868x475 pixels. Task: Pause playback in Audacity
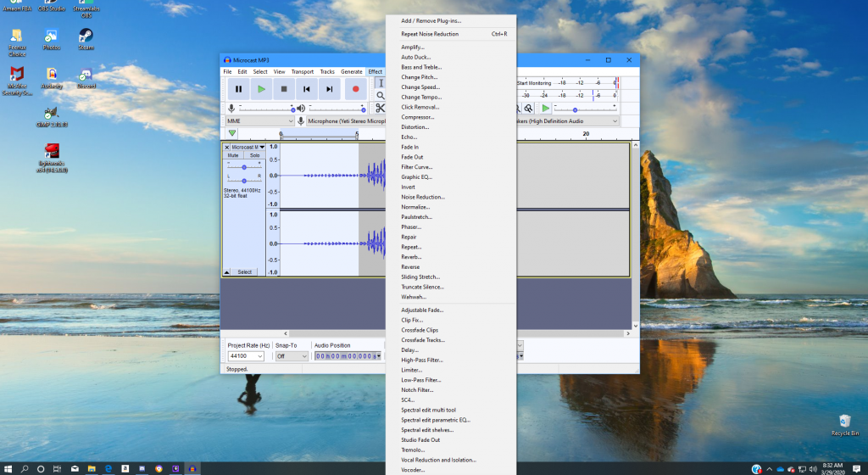238,89
